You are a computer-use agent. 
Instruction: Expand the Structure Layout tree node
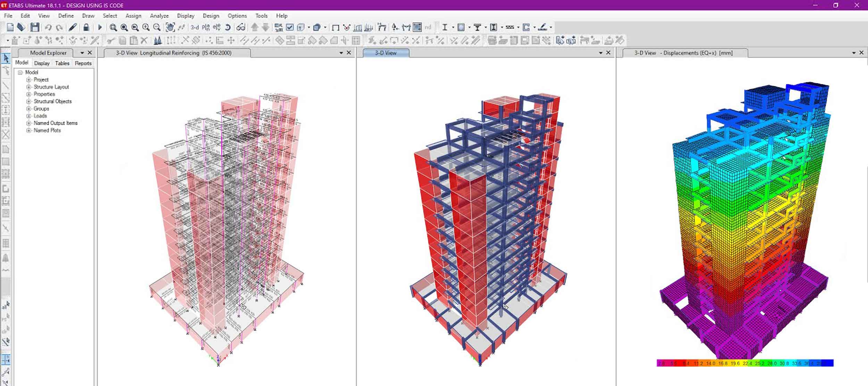click(x=29, y=87)
